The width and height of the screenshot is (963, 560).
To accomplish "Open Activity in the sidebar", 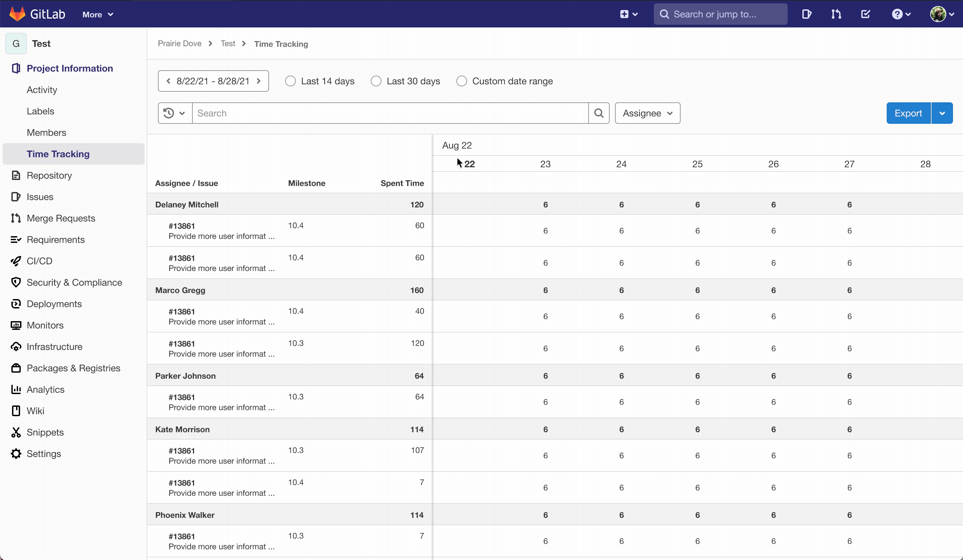I will pos(42,90).
